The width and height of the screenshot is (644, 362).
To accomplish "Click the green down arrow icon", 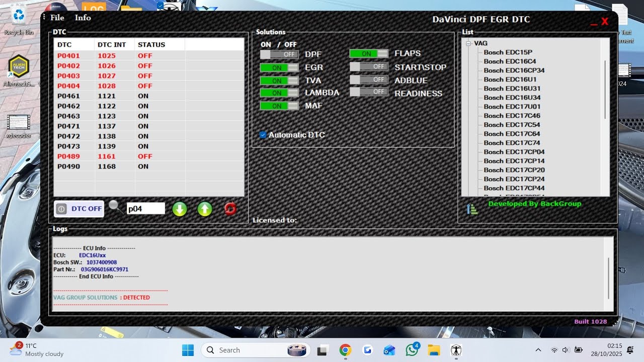I will tap(180, 209).
